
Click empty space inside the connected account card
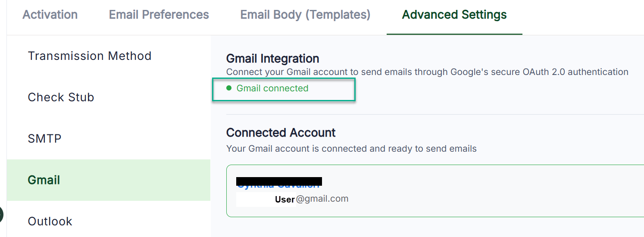pyautogui.click(x=474, y=192)
